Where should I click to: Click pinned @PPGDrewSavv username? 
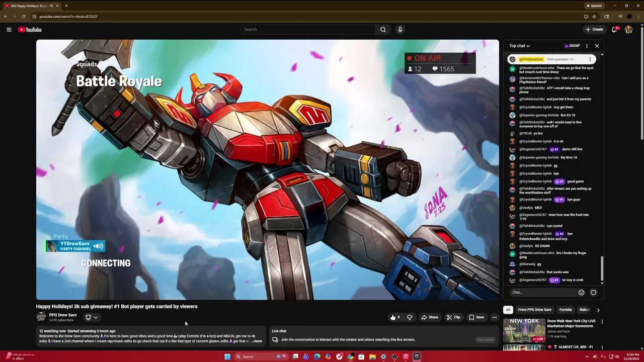click(x=531, y=59)
